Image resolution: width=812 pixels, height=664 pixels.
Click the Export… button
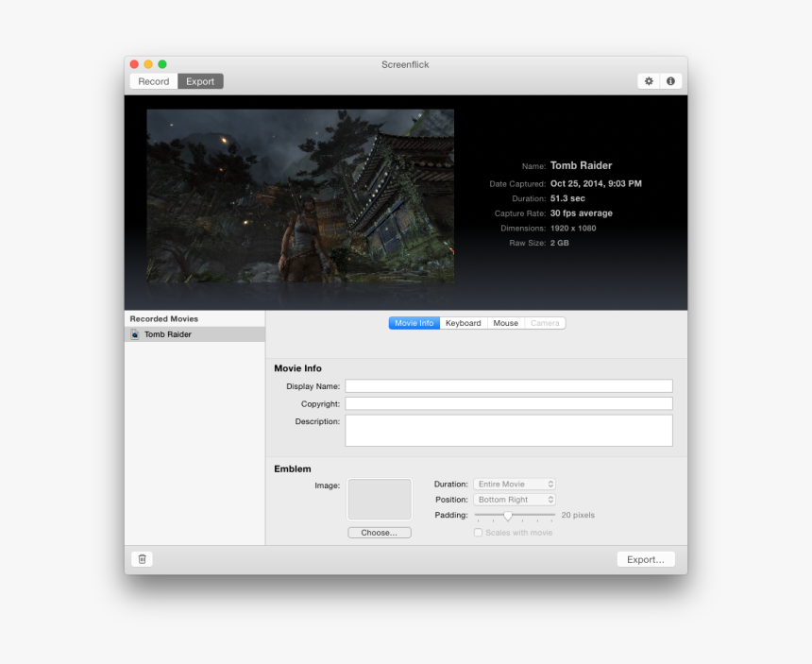[646, 559]
